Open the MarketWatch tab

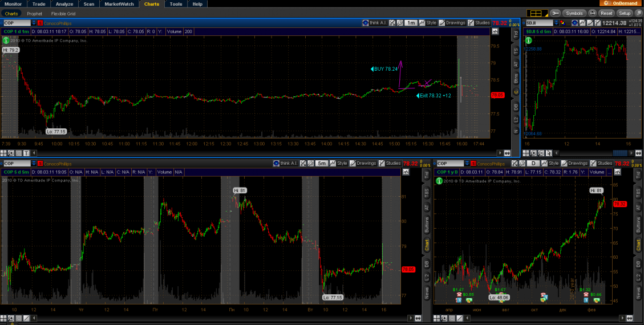coord(119,3)
